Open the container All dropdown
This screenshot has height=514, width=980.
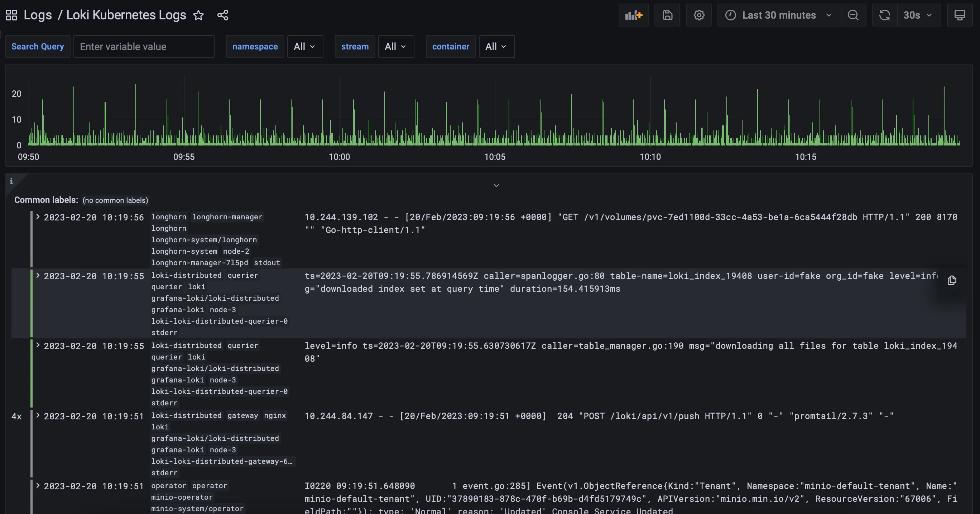pos(496,47)
